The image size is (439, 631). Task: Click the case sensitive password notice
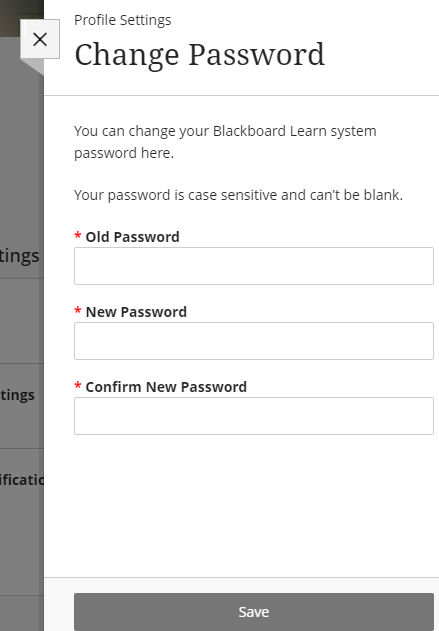[x=238, y=195]
